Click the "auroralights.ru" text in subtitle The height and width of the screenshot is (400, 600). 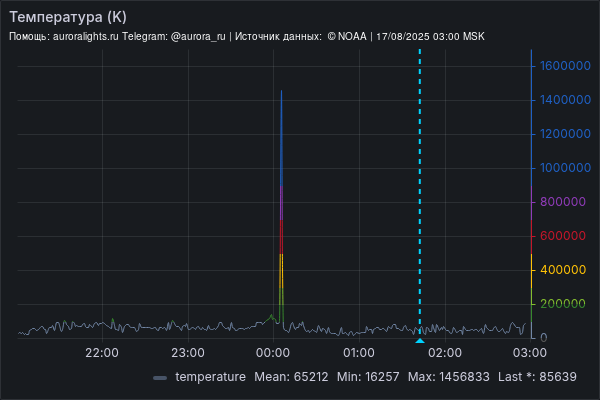[x=86, y=37]
